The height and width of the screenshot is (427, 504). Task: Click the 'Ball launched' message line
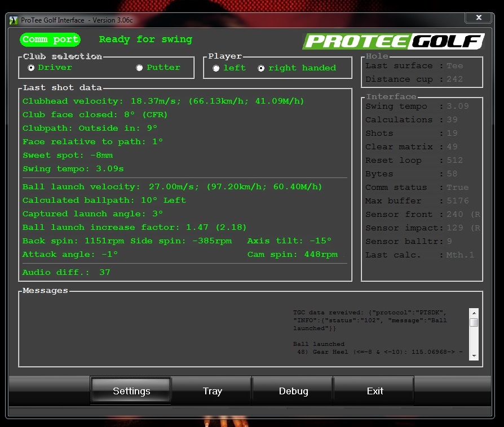319,344
